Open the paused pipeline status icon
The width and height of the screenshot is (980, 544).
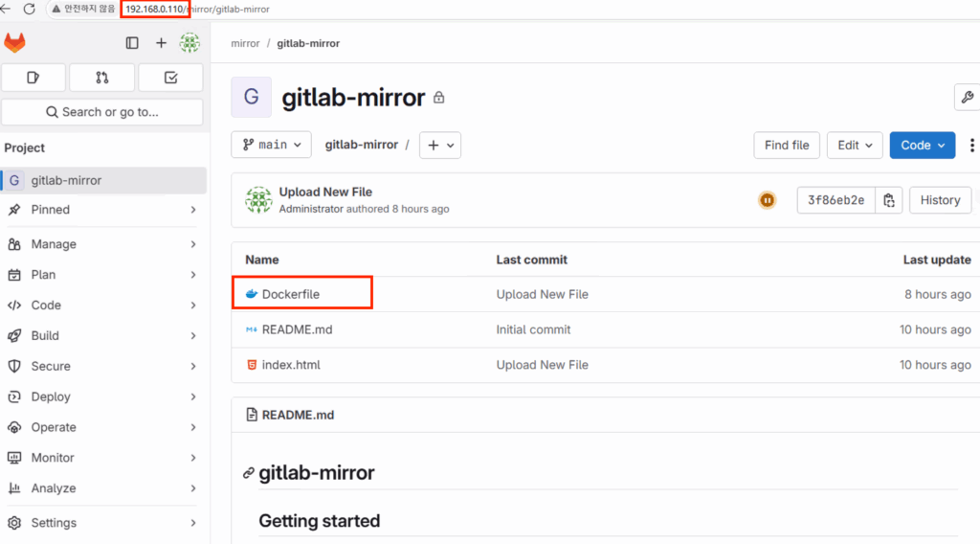click(767, 200)
